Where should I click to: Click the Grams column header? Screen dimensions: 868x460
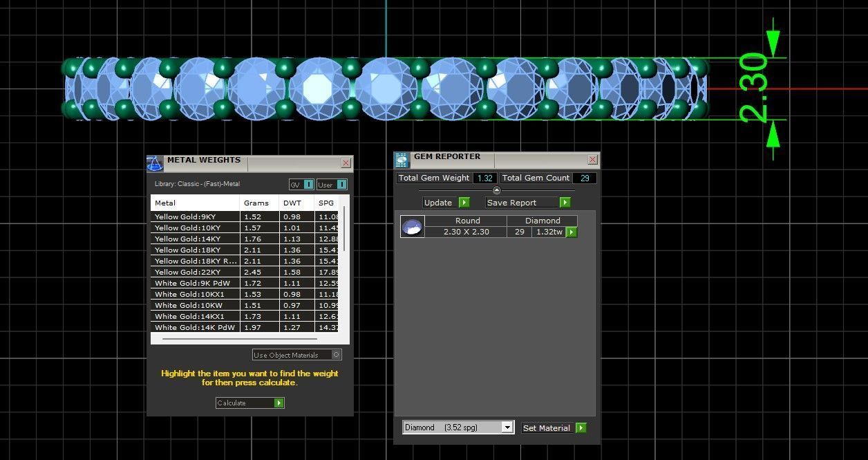tap(260, 203)
